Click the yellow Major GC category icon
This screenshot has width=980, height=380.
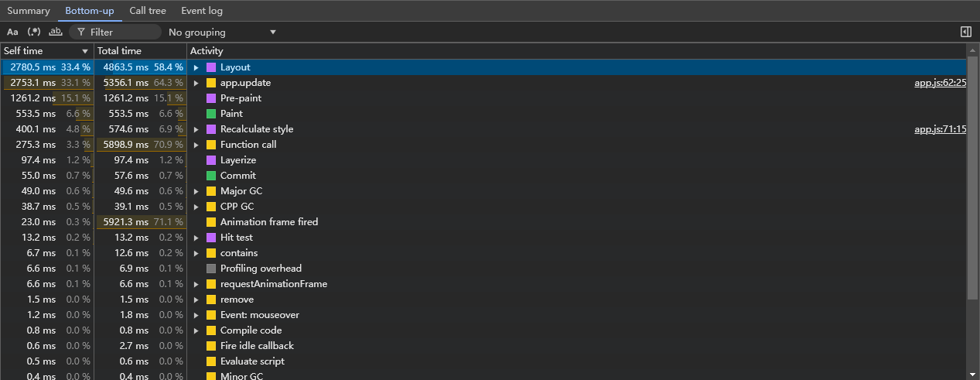[x=211, y=191]
